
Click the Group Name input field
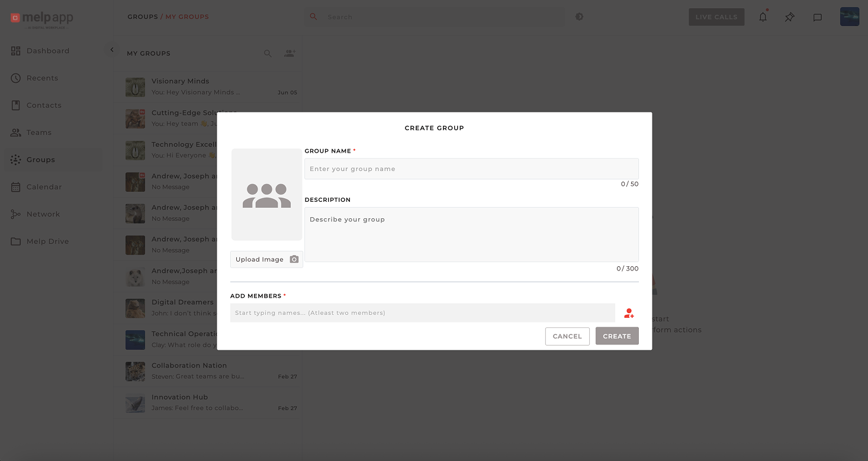coord(471,169)
